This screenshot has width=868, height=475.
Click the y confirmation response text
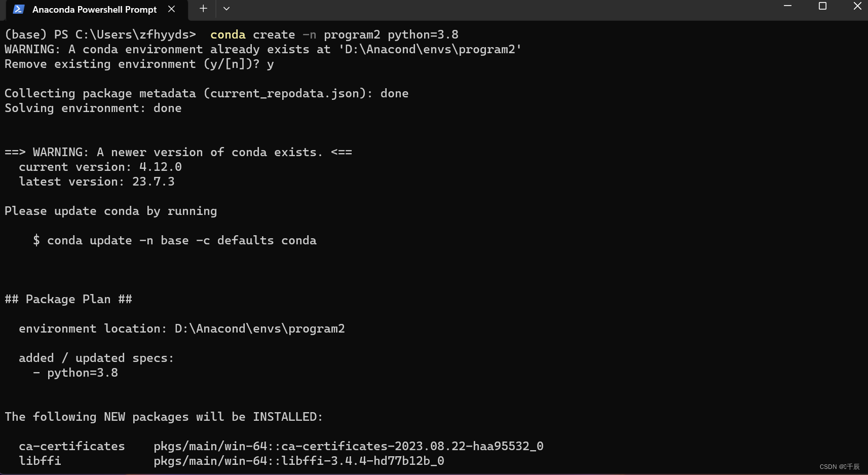pyautogui.click(x=271, y=64)
